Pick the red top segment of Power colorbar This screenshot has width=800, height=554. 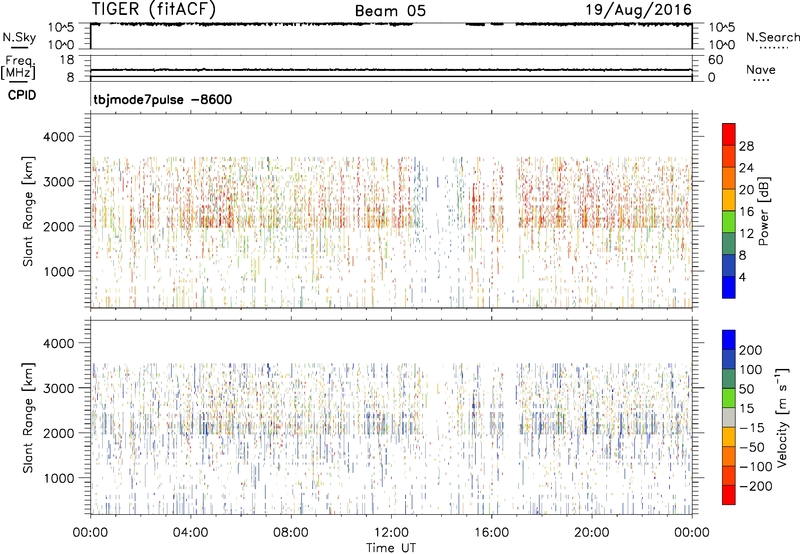pos(729,134)
